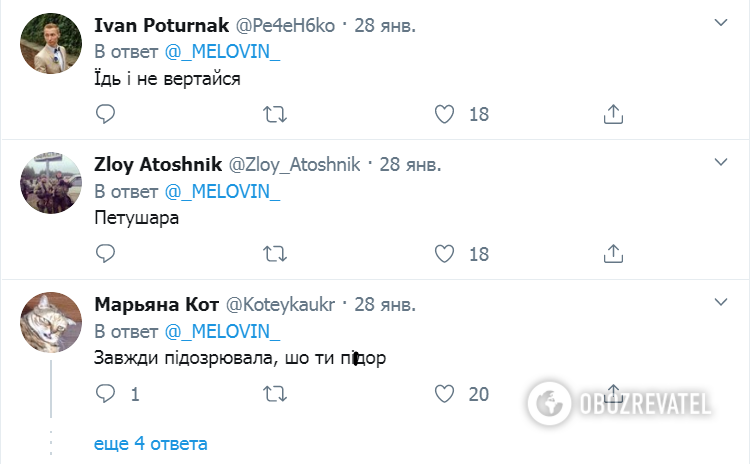Open Zloy Atoshnik's profile name link
This screenshot has width=752, height=464.
(x=157, y=163)
